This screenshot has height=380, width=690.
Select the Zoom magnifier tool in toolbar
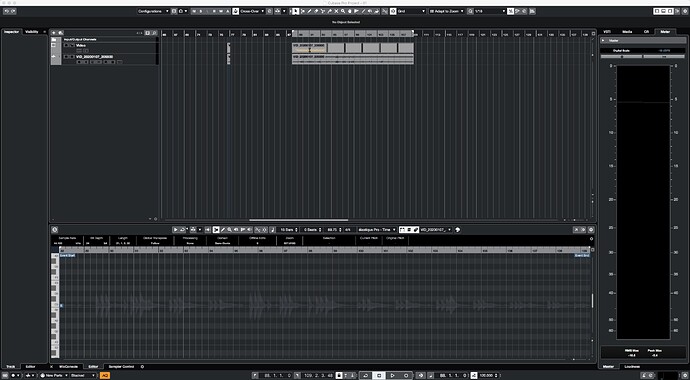(x=343, y=11)
